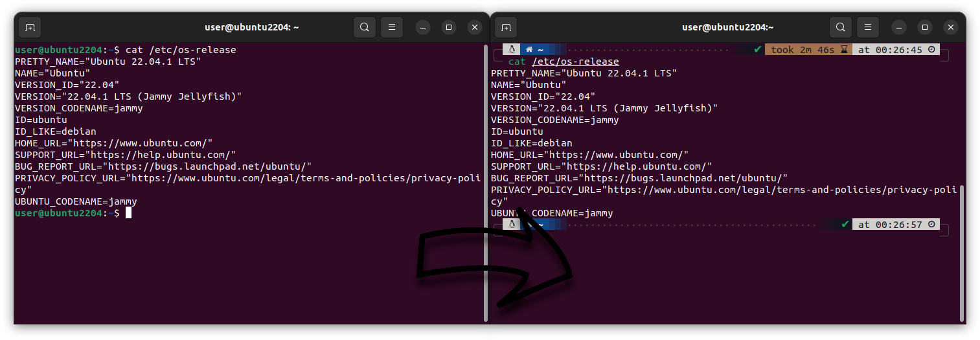Click PRETTY_NAME line in right terminal

pyautogui.click(x=584, y=73)
